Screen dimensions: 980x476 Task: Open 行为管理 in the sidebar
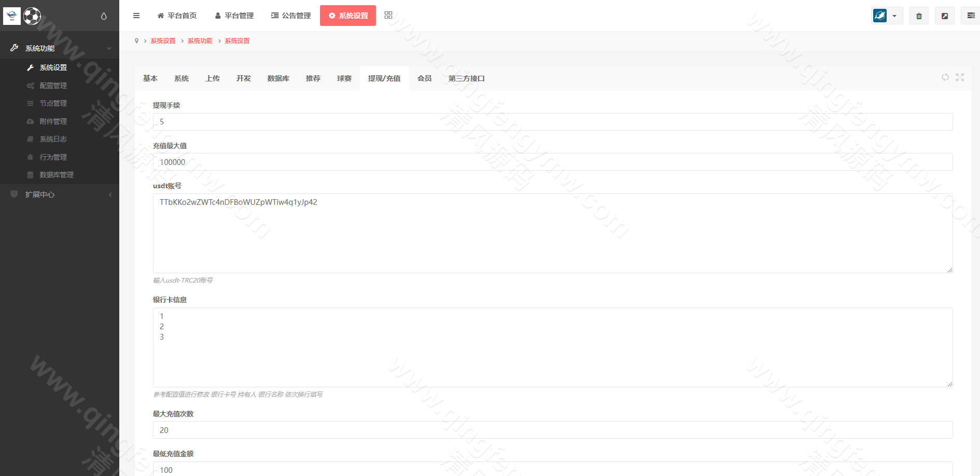click(x=53, y=157)
